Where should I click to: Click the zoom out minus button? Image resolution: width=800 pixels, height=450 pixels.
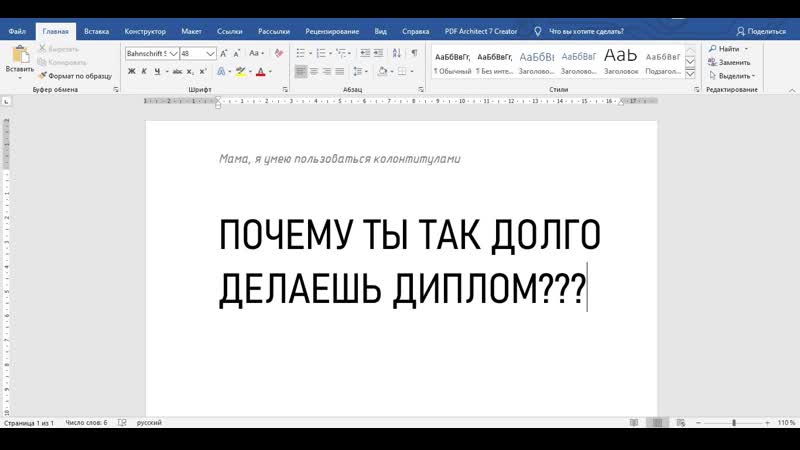[x=698, y=422]
